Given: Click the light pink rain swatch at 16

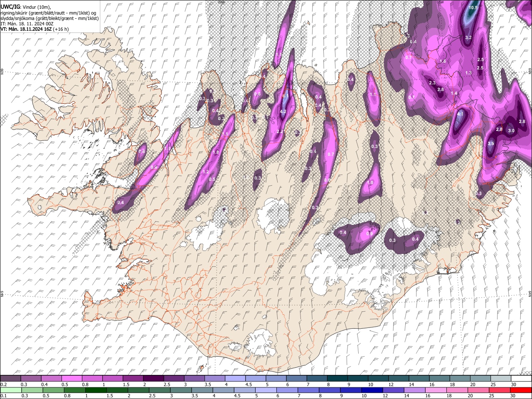Looking at the screenshot, I should coord(436,390).
